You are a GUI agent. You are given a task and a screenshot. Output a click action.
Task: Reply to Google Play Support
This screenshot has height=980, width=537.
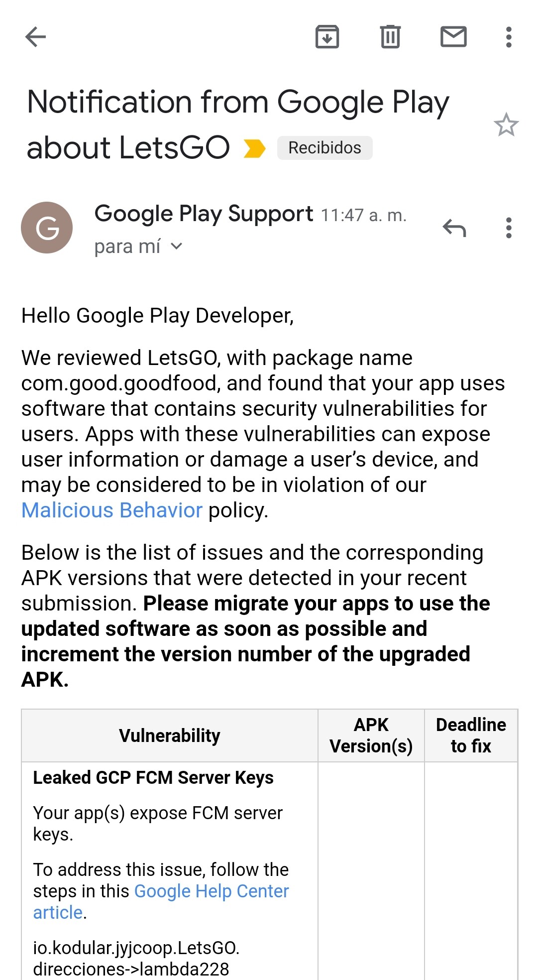454,228
